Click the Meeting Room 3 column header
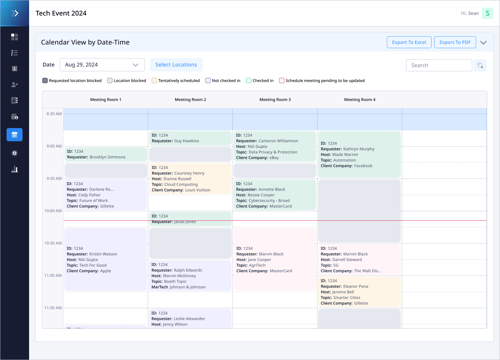Screen dimensions: 500x360 point(275,100)
